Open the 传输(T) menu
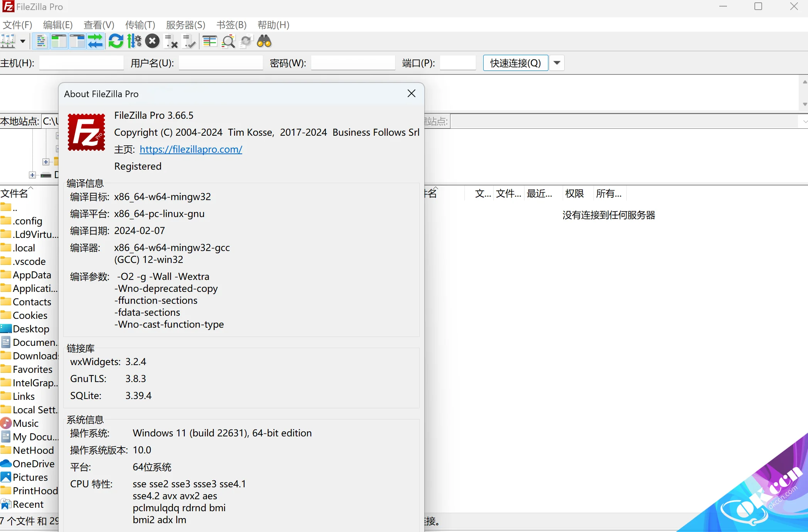The height and width of the screenshot is (532, 808). pos(140,25)
